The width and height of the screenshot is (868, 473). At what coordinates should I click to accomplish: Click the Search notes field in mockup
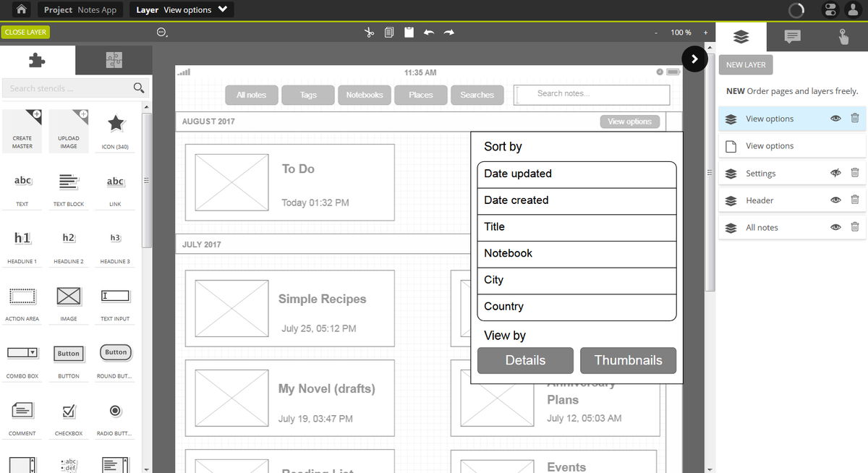coord(592,94)
